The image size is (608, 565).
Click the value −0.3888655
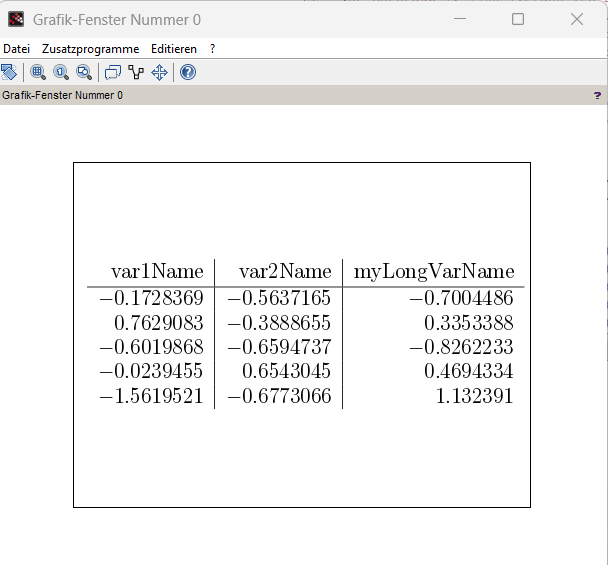tap(279, 323)
